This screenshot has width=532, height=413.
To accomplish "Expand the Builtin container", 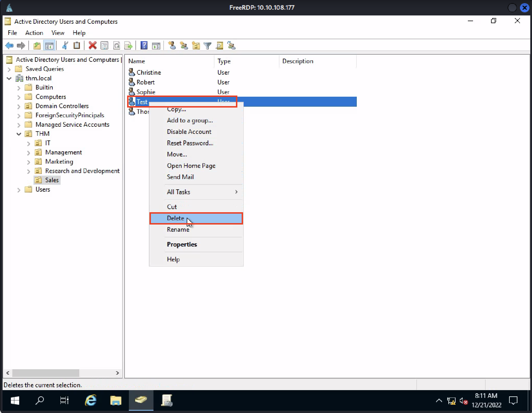I will tap(19, 88).
